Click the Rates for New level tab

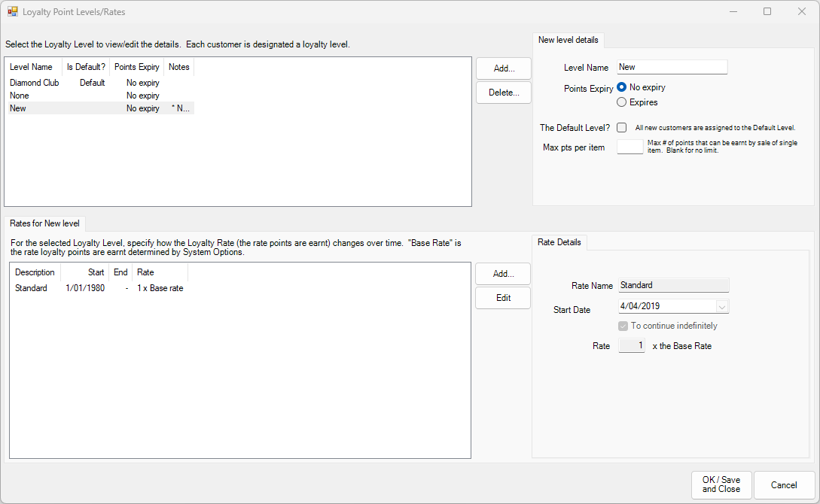(44, 223)
